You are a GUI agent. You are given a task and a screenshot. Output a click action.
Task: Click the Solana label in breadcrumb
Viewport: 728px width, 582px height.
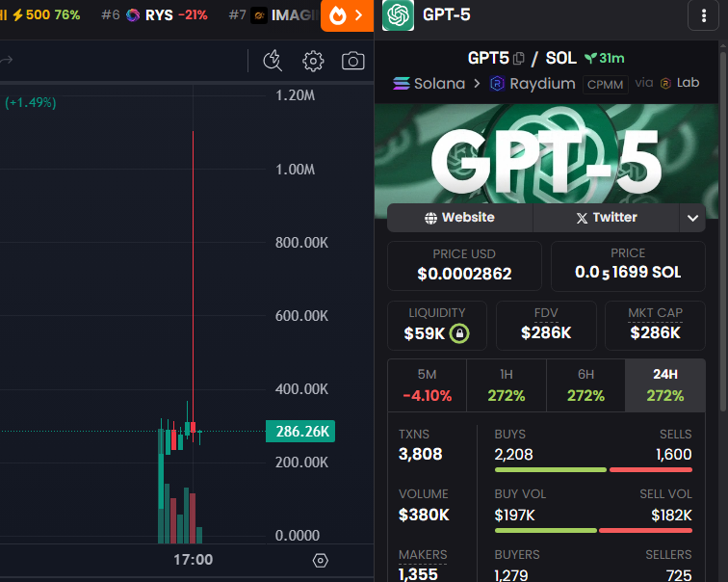point(439,84)
